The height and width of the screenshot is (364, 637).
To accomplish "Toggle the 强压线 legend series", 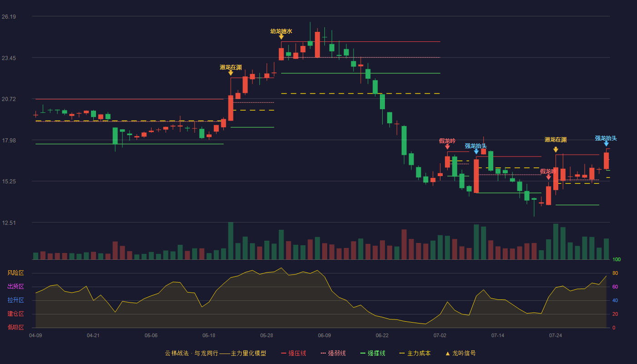I will point(293,353).
